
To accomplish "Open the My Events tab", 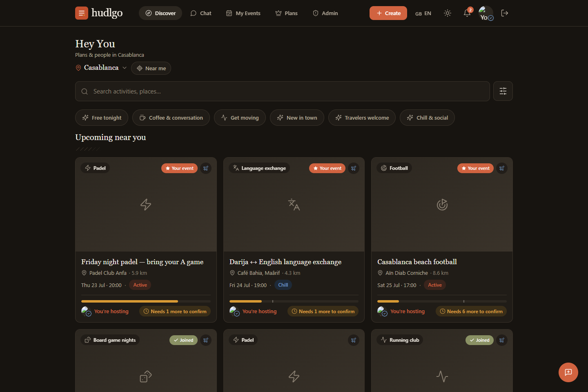I will tap(243, 13).
